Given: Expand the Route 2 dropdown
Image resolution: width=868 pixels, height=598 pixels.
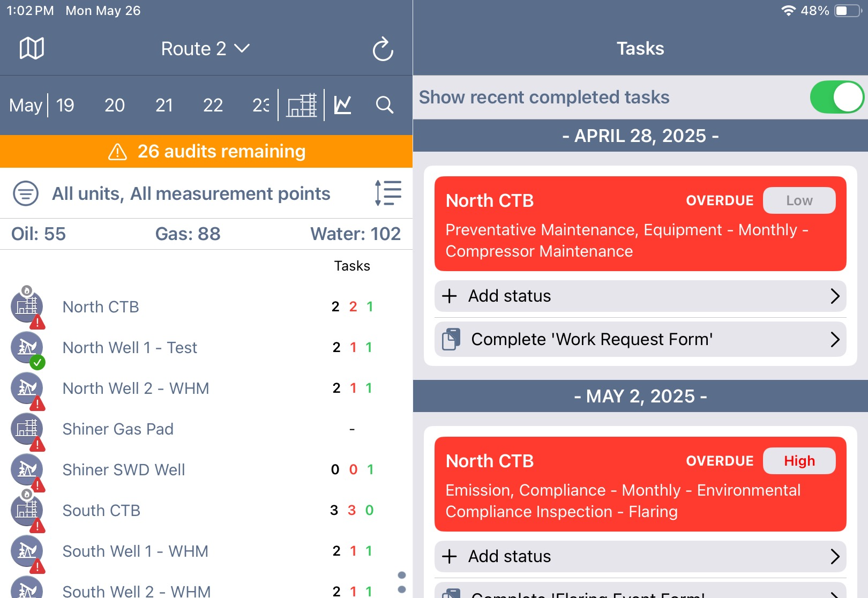Looking at the screenshot, I should tap(205, 49).
